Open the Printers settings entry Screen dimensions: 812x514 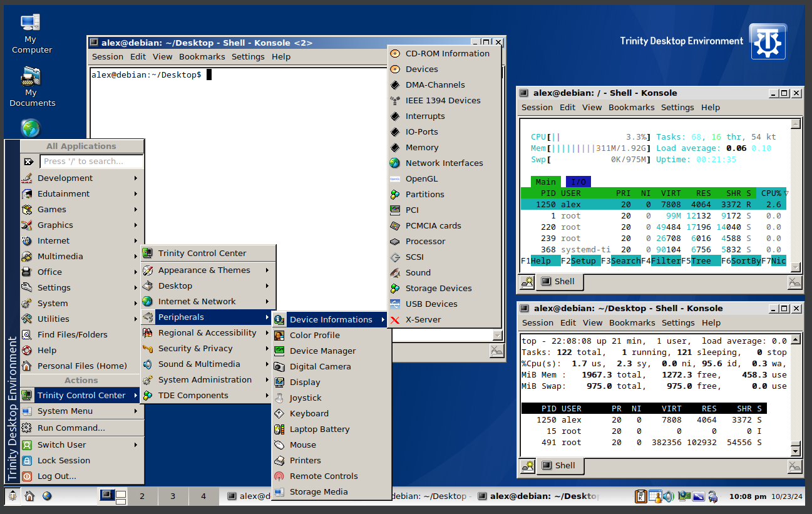(305, 461)
